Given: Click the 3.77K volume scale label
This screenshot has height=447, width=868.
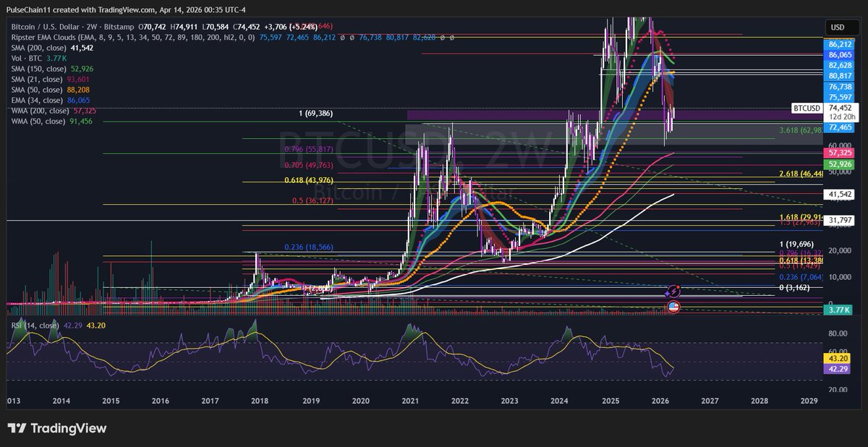Looking at the screenshot, I should pyautogui.click(x=839, y=310).
